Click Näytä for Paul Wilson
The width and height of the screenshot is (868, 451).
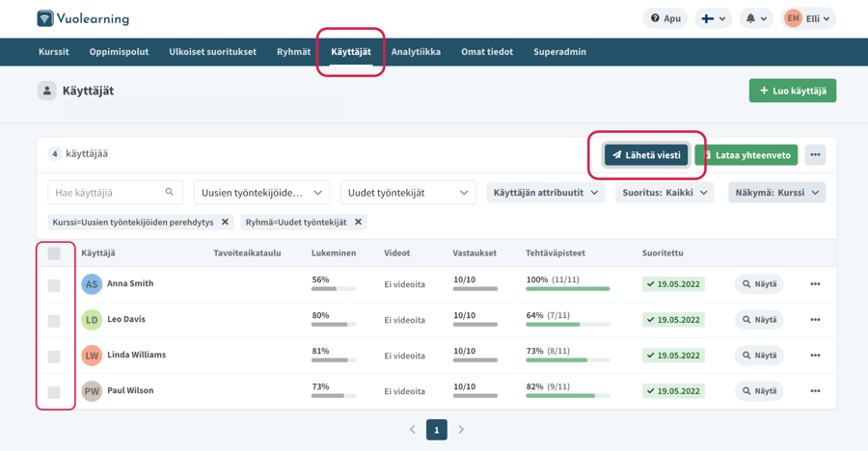(759, 390)
